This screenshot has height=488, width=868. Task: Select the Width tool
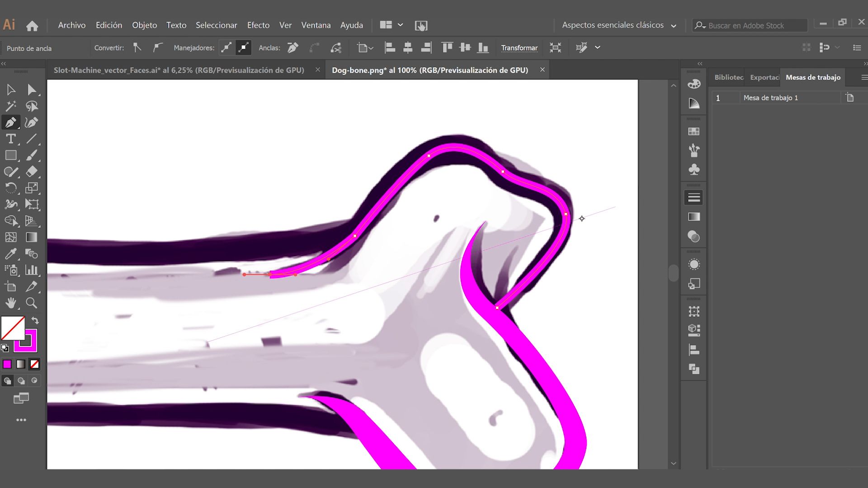click(11, 204)
